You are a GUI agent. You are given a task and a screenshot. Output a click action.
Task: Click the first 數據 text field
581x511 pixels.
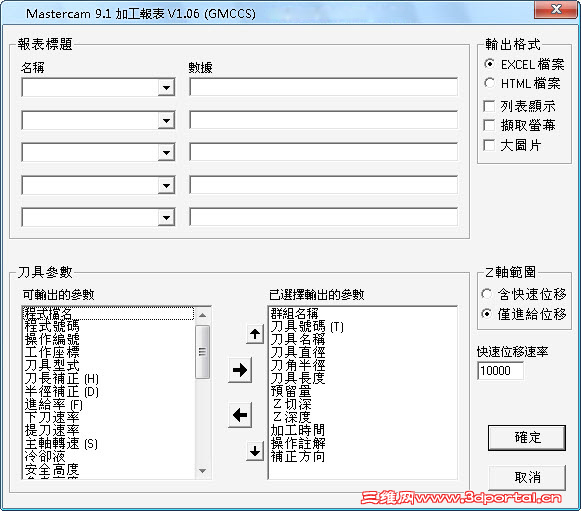tap(323, 87)
